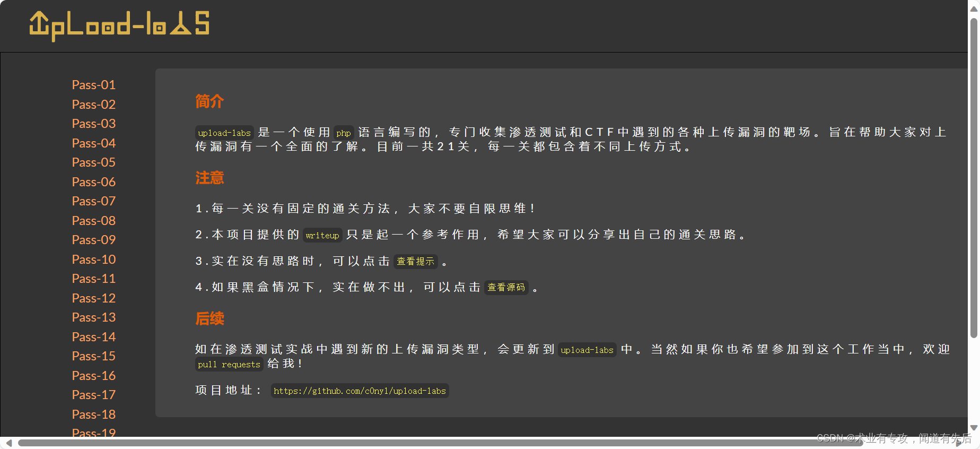The height and width of the screenshot is (449, 980).
Task: Go to Pass-12 level
Action: pos(94,298)
